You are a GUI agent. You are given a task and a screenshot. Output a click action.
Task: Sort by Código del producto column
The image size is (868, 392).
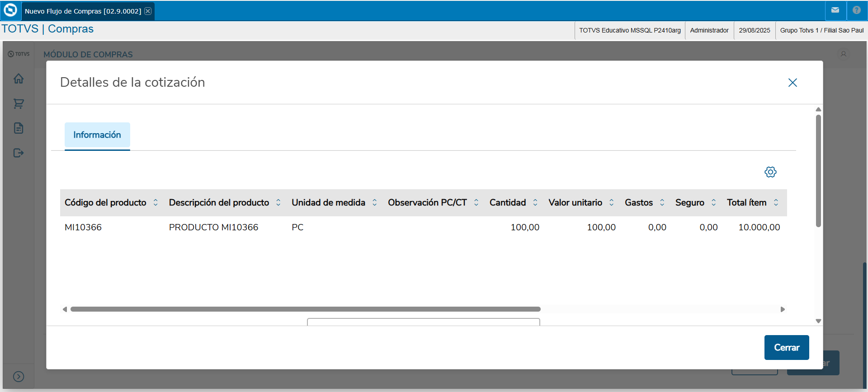pos(156,203)
